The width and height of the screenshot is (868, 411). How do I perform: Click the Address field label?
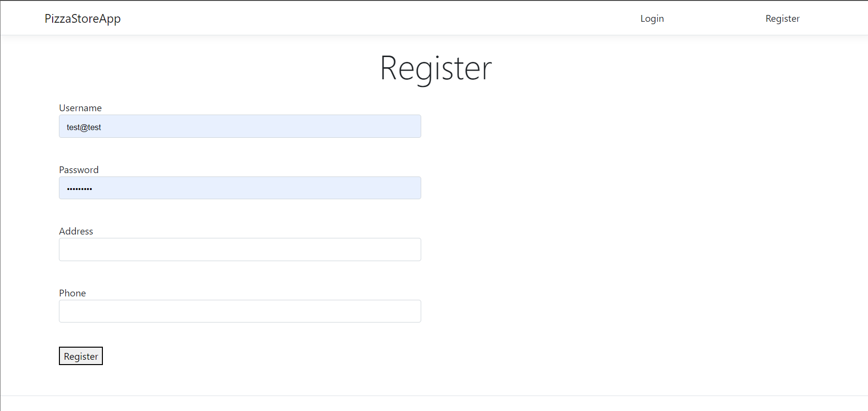tap(76, 231)
